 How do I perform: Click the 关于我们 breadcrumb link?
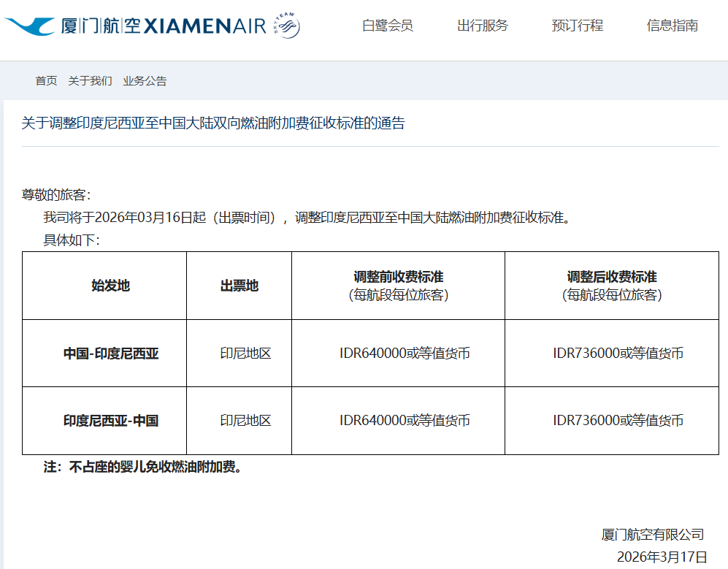tap(90, 81)
